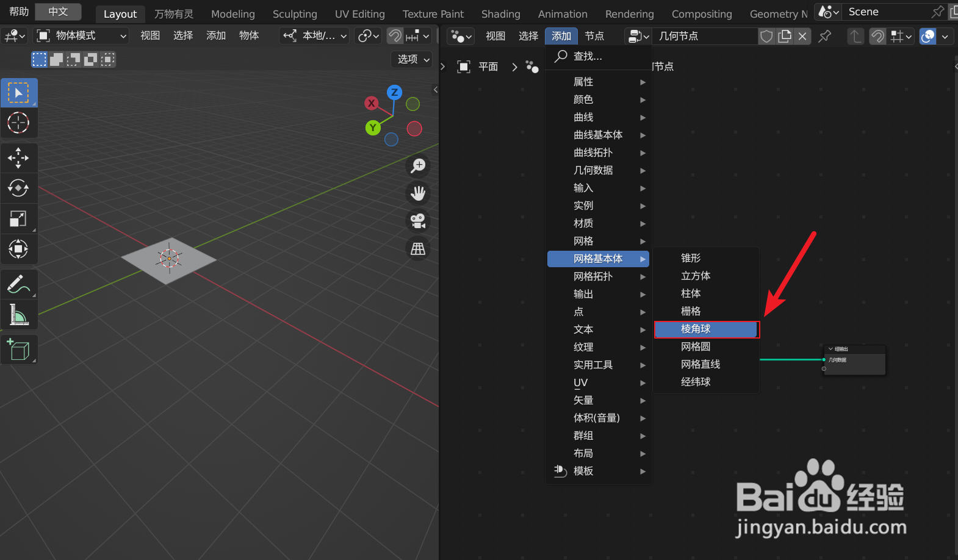This screenshot has height=560, width=958.
Task: Open the 本地 transform orientation dropdown
Action: point(315,36)
